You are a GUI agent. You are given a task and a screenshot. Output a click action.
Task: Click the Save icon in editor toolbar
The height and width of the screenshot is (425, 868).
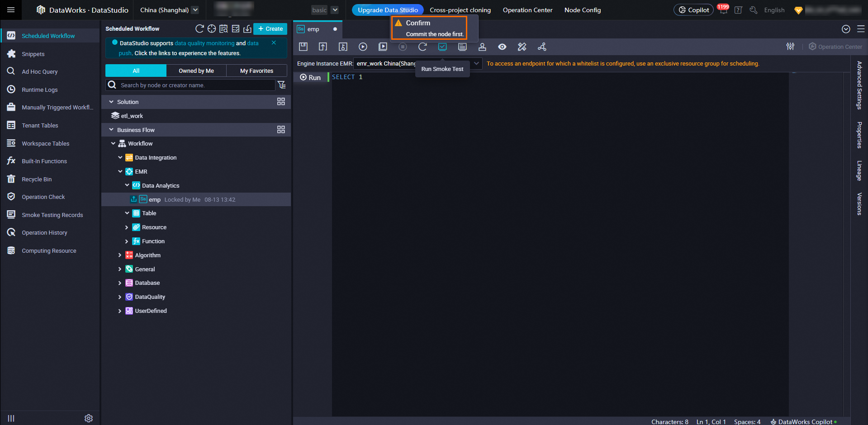click(x=303, y=47)
